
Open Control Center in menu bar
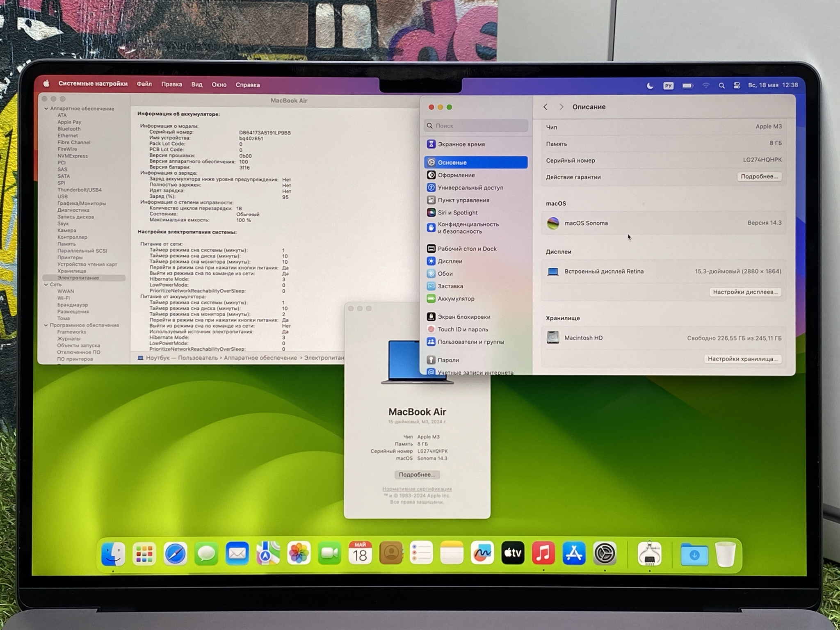pyautogui.click(x=737, y=85)
